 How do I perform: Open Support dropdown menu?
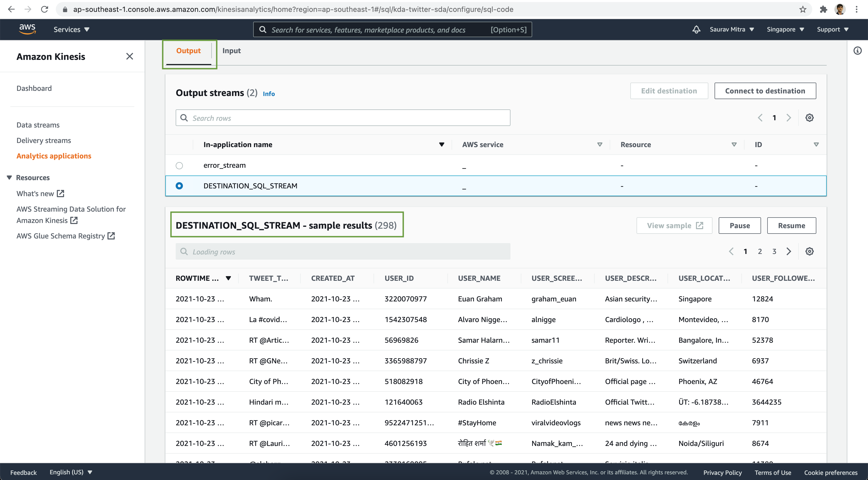[832, 29]
